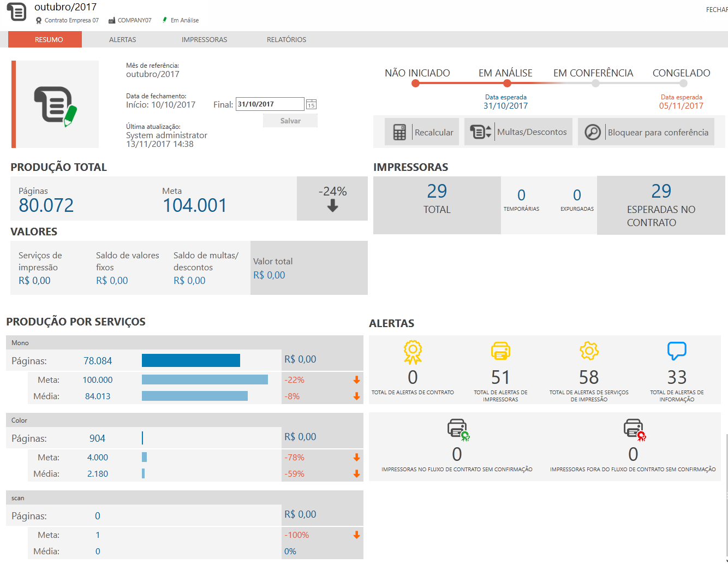Click the Congelado status marker on timeline
The width and height of the screenshot is (728, 569).
pos(683,84)
